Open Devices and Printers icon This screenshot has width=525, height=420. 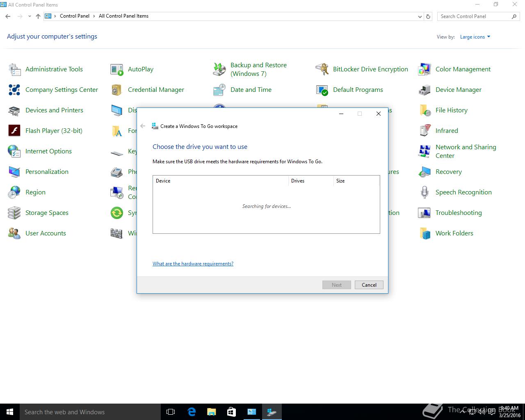coord(15,110)
